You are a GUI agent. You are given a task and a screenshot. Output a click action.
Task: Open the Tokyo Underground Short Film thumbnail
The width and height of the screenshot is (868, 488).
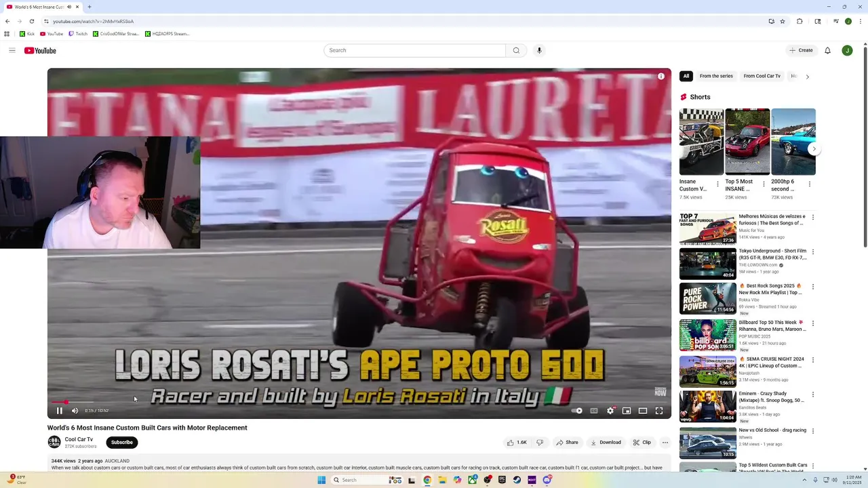[707, 264]
